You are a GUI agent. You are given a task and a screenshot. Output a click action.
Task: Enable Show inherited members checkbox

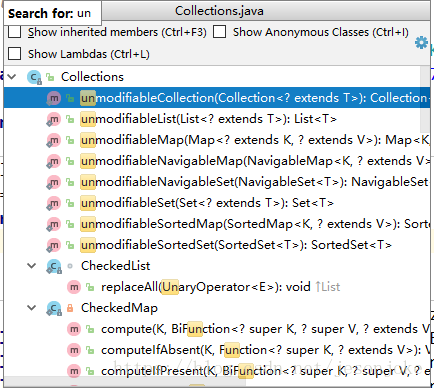(x=14, y=32)
